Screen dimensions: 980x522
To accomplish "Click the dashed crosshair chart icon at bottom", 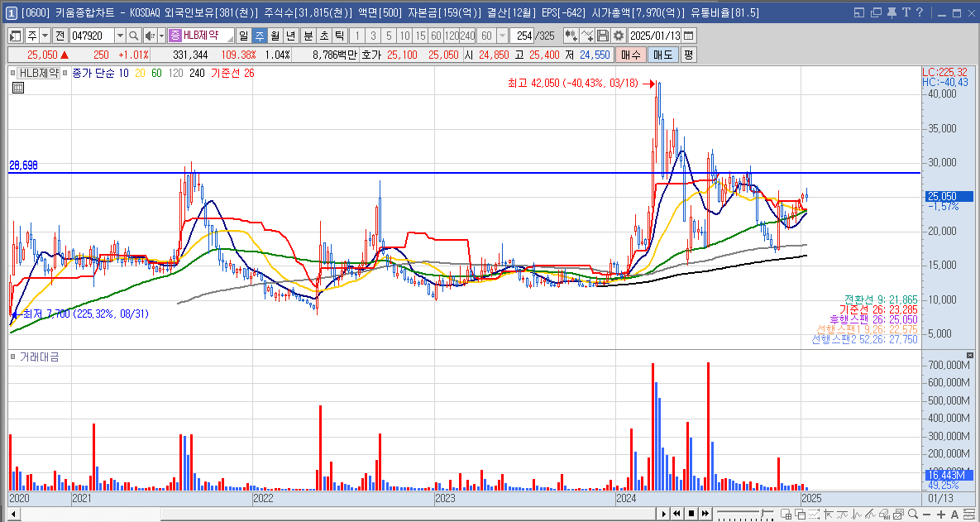I will pos(814,514).
